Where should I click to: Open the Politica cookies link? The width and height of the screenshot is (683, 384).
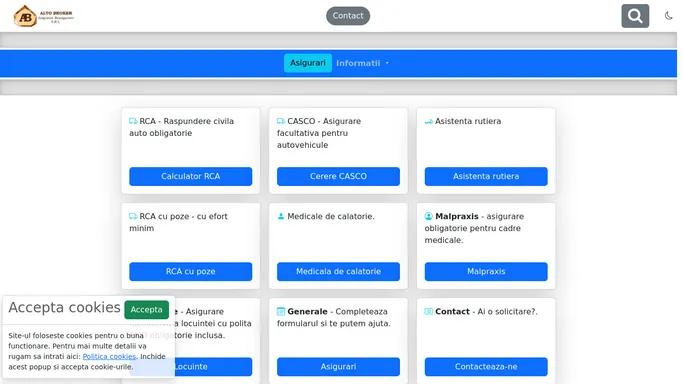pos(109,357)
